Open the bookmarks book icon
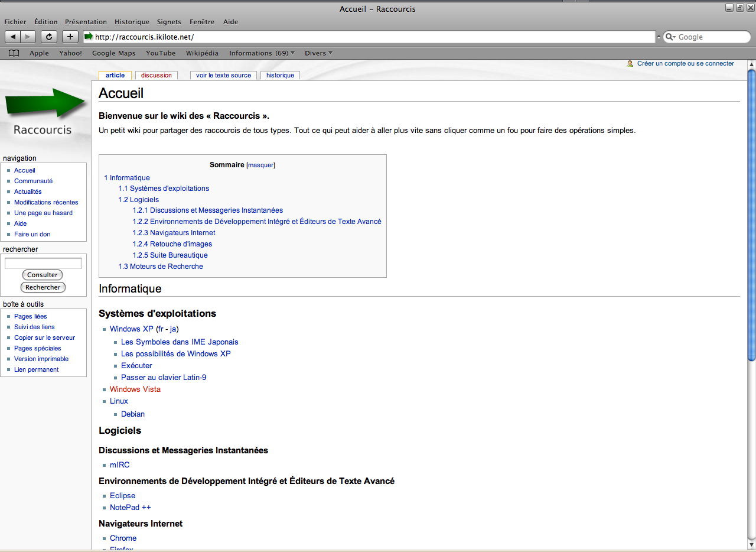This screenshot has width=756, height=552. click(x=14, y=53)
